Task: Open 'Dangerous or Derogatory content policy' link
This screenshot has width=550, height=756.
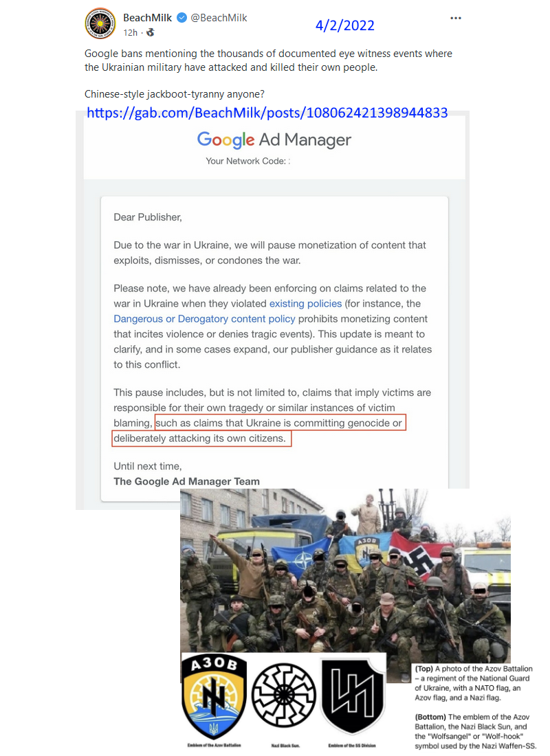Action: [x=204, y=319]
